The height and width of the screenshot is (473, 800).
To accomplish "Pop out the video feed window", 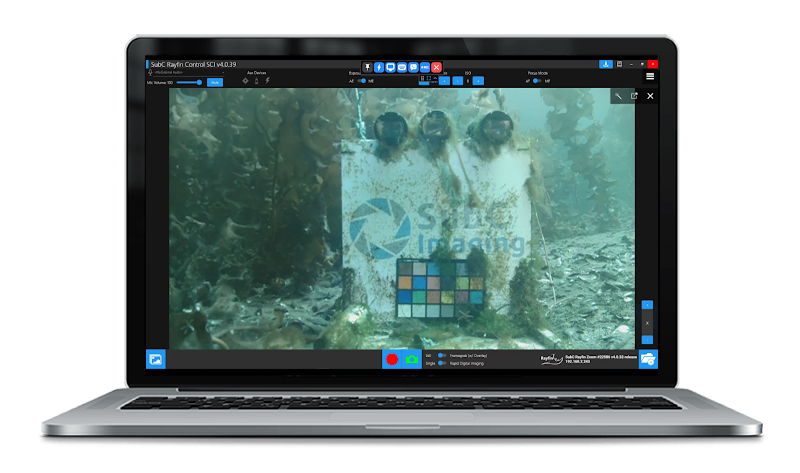I will (634, 96).
